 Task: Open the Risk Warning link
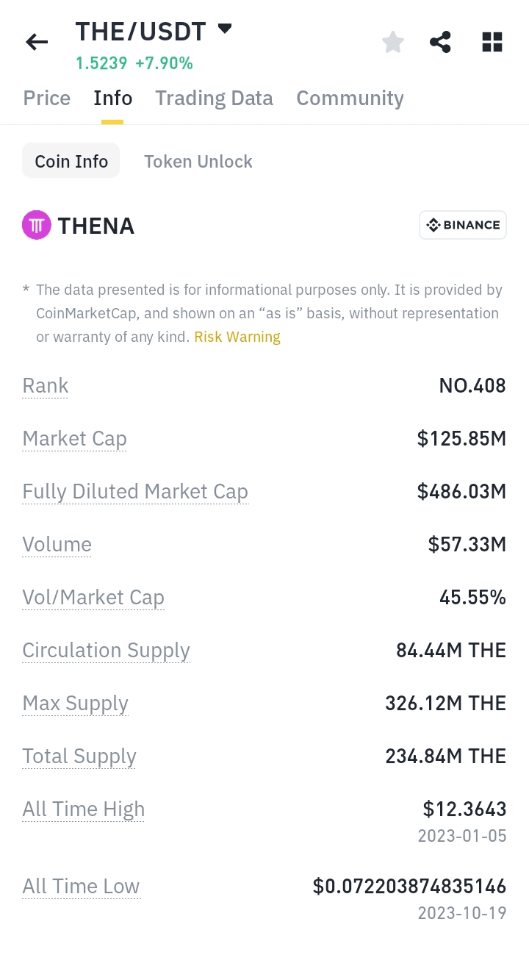coord(237,337)
